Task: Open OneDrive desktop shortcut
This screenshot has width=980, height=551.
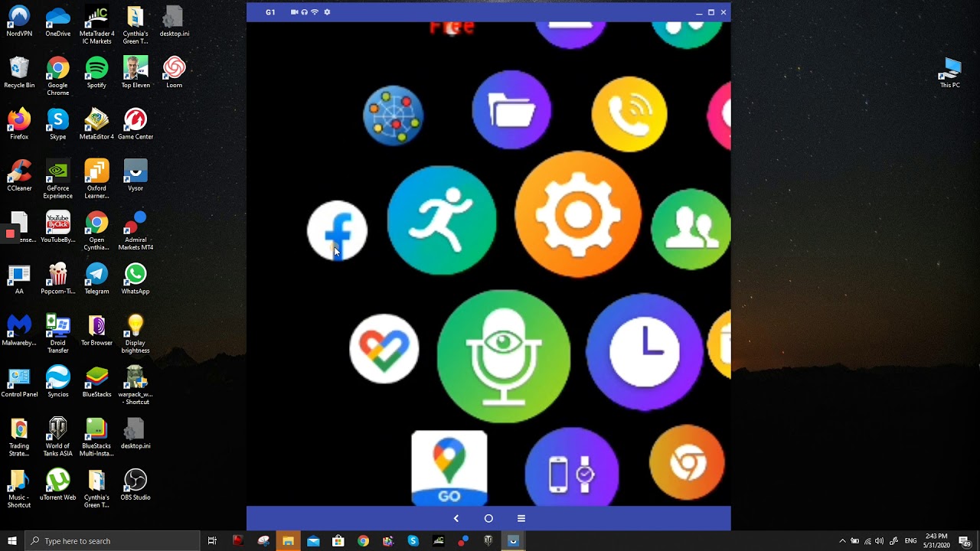Action: [58, 21]
